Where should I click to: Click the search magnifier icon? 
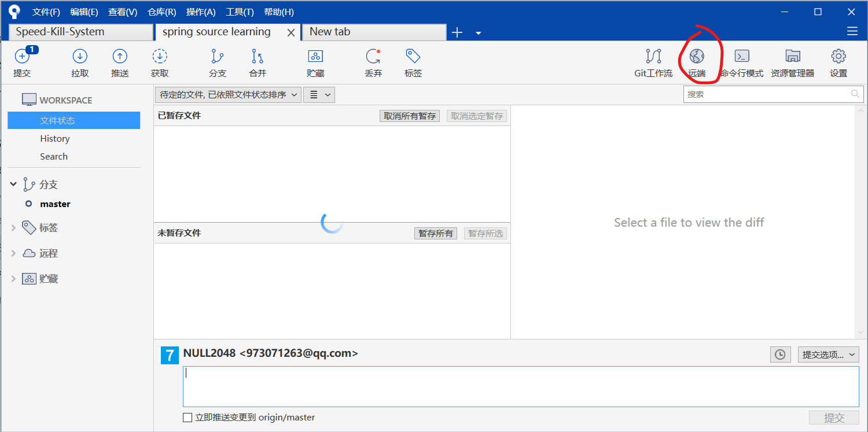pyautogui.click(x=855, y=94)
